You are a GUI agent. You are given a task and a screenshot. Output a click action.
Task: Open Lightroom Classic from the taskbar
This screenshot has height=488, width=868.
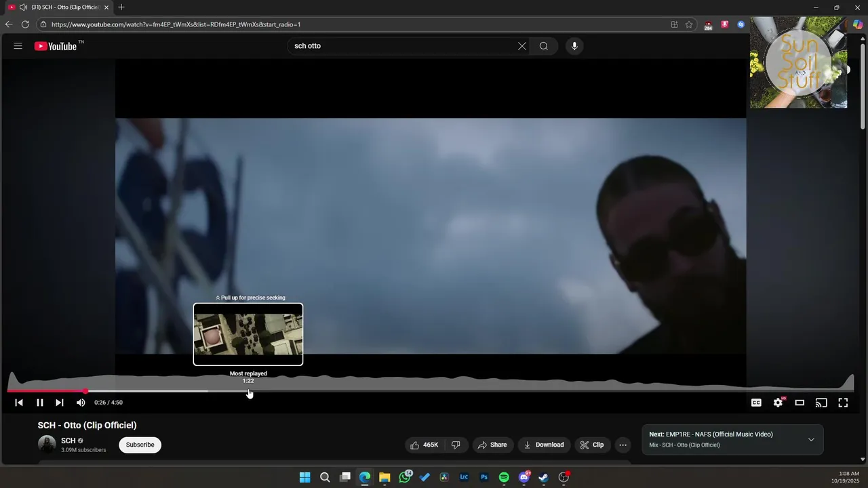tap(464, 477)
